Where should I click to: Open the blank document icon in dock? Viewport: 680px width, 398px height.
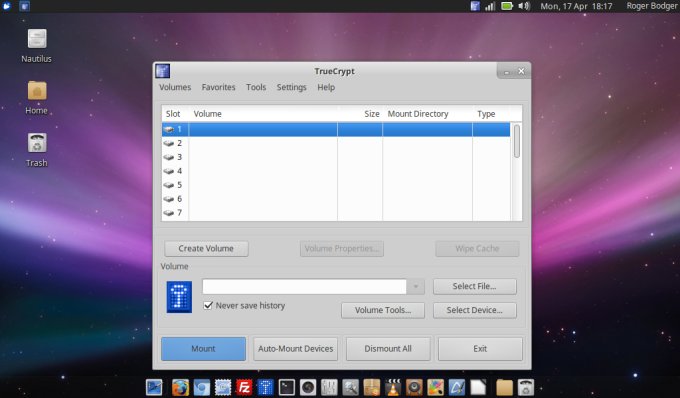click(x=478, y=387)
